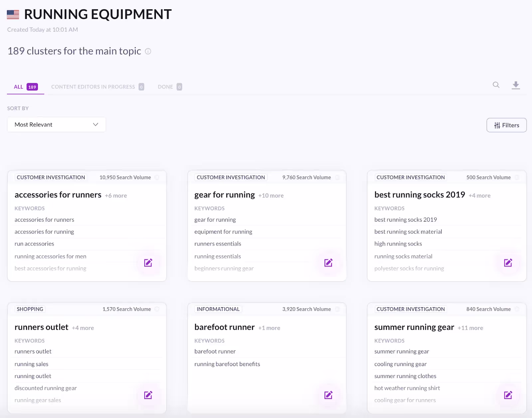Image resolution: width=532 pixels, height=418 pixels.
Task: Click keyword 'runners essentials'
Action: coord(218,244)
